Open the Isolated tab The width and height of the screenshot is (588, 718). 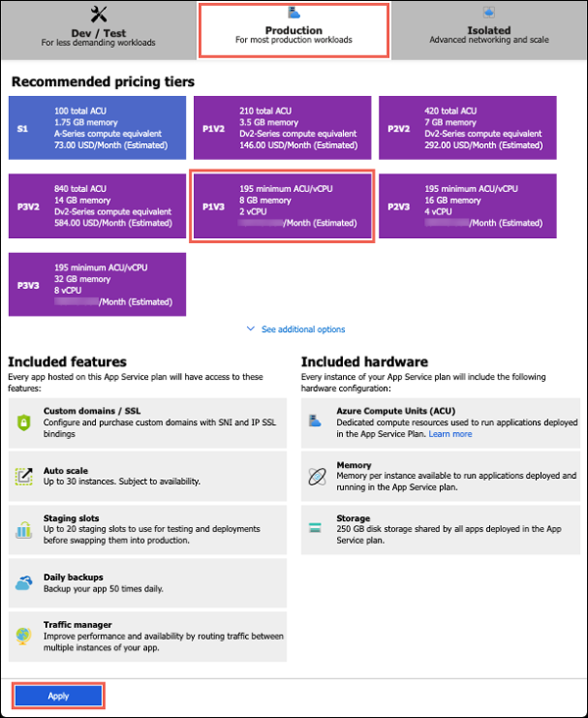click(x=489, y=30)
